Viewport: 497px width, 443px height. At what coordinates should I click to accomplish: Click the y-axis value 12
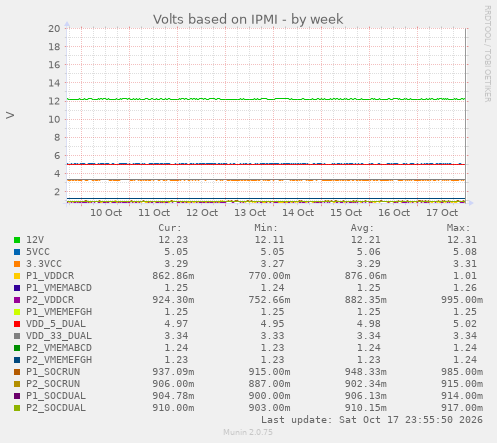coord(54,101)
